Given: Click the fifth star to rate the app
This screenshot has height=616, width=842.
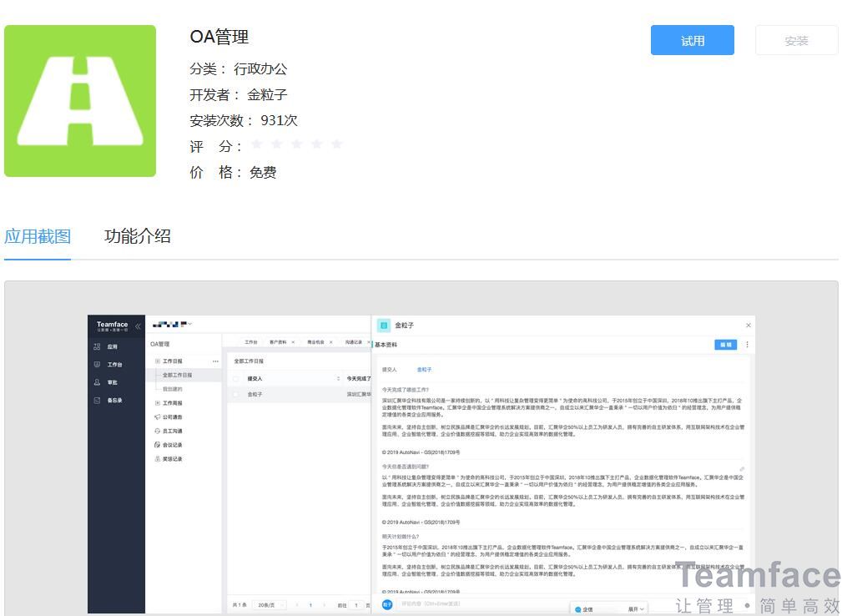Looking at the screenshot, I should (x=336, y=144).
